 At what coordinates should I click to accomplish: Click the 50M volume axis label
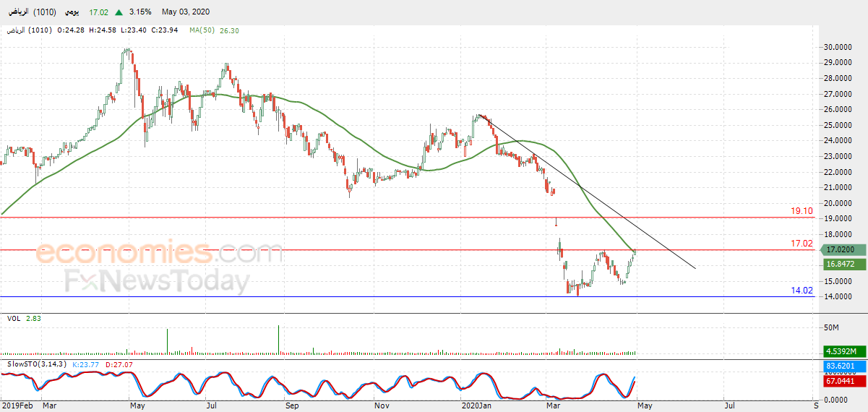(830, 327)
